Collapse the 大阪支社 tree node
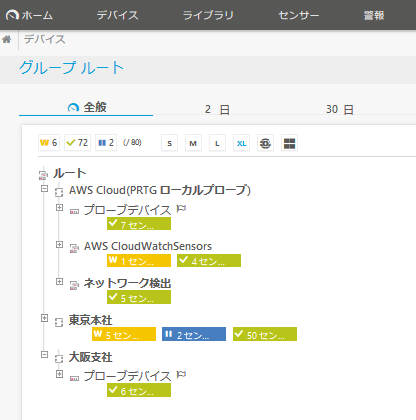Image resolution: width=416 pixels, height=420 pixels. [44, 354]
